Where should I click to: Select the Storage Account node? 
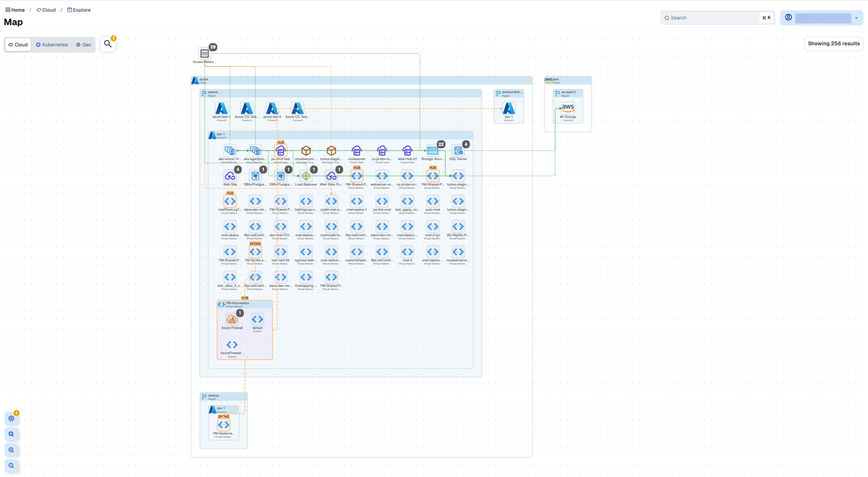(x=433, y=151)
